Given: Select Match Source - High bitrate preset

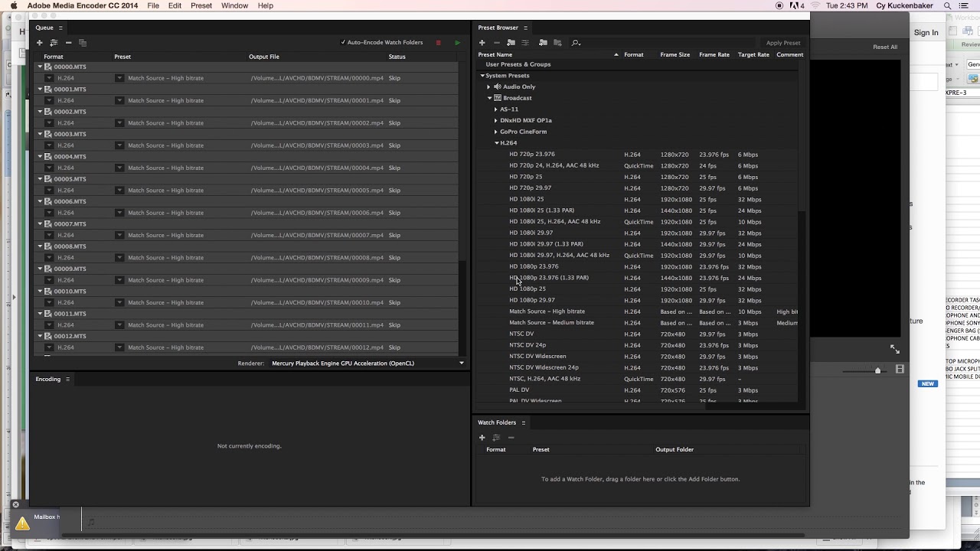Looking at the screenshot, I should 547,311.
